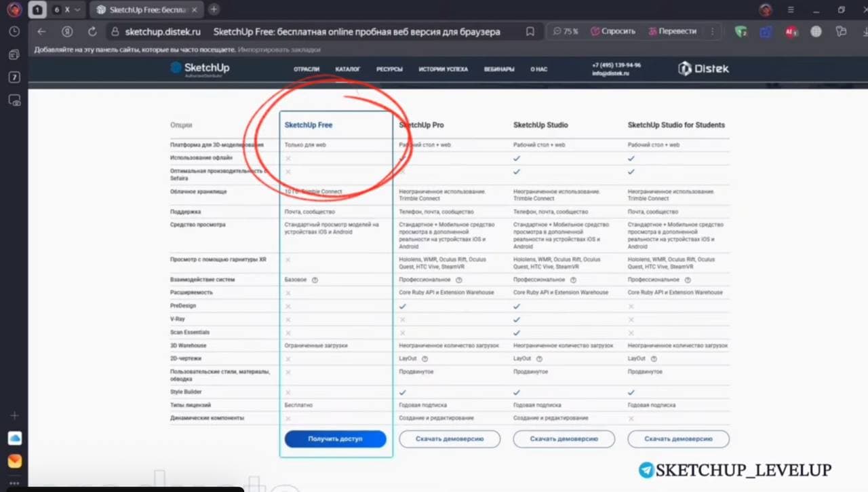Click the help icon beside LayOut in Pro column
This screenshot has height=492, width=868.
point(425,358)
